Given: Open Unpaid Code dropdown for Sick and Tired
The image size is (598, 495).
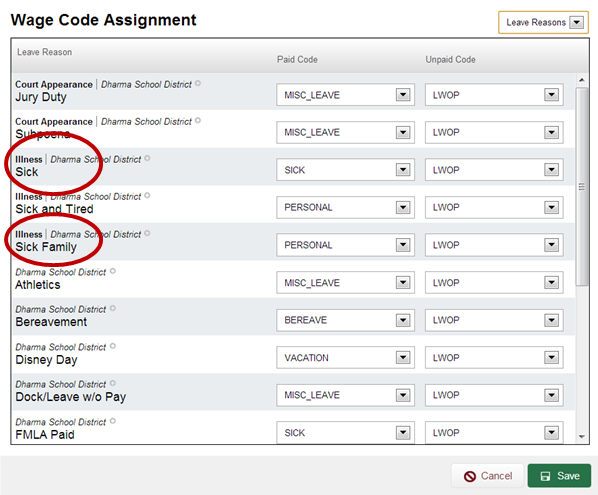Looking at the screenshot, I should (x=494, y=207).
